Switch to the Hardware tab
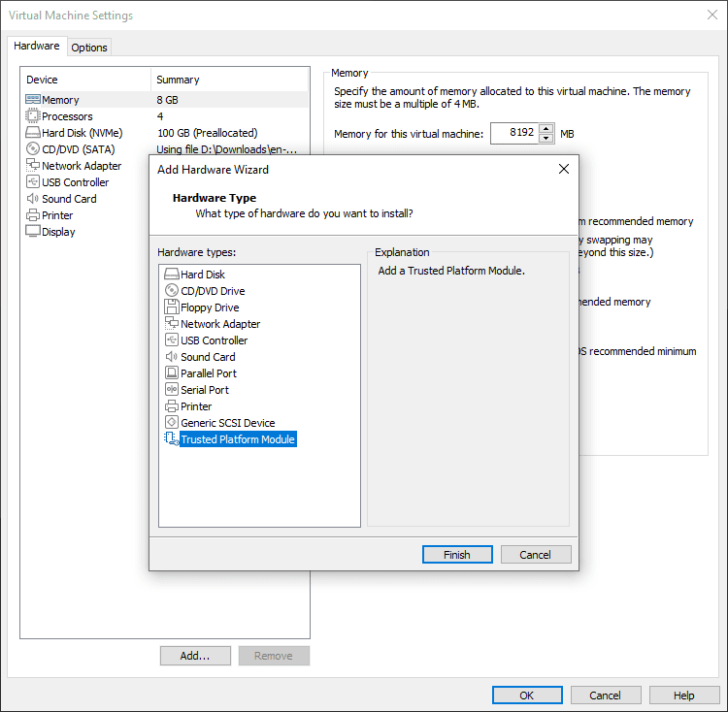Viewport: 728px width, 712px height. click(x=37, y=46)
